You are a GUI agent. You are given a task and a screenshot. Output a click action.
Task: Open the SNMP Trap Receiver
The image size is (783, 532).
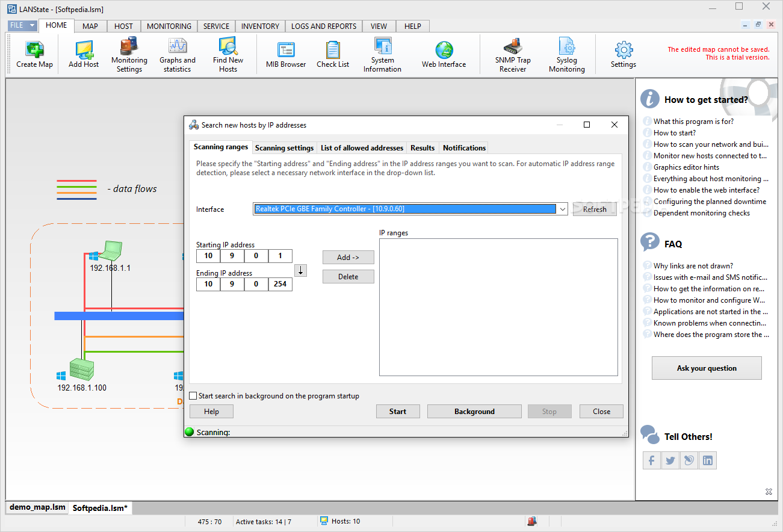point(513,46)
